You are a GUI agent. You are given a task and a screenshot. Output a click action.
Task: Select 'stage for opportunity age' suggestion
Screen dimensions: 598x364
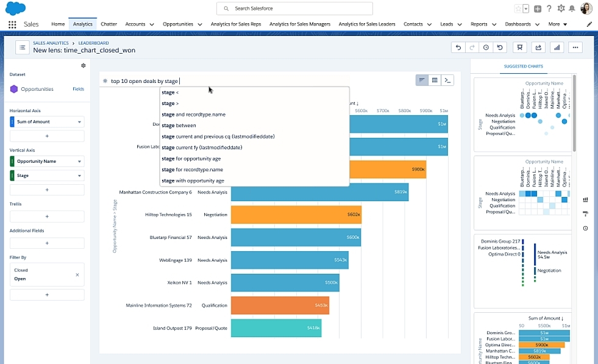(254, 159)
